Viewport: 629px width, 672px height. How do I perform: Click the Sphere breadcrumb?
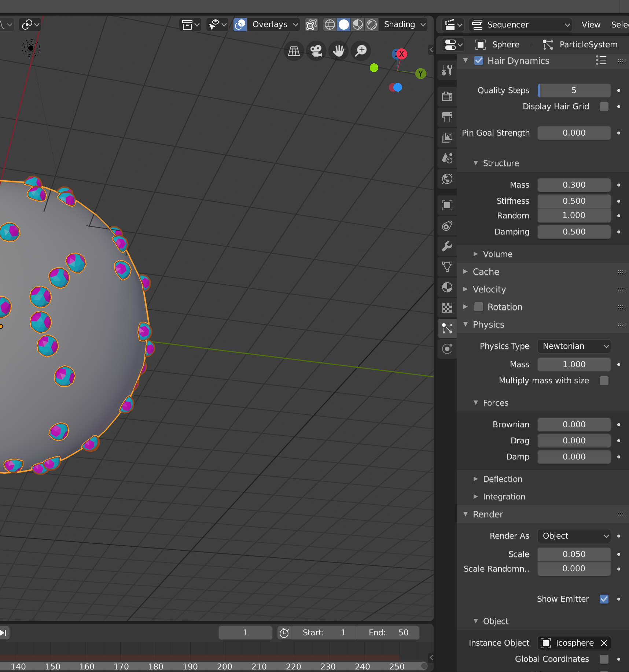click(497, 45)
